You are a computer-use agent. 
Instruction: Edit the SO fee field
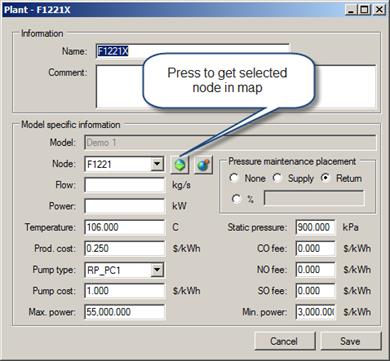[315, 291]
